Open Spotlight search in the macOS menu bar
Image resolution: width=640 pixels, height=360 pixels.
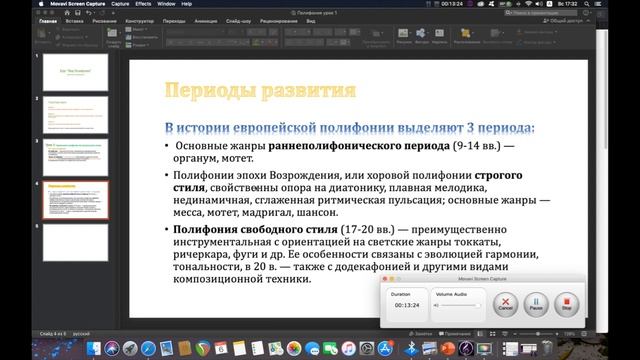coord(587,4)
